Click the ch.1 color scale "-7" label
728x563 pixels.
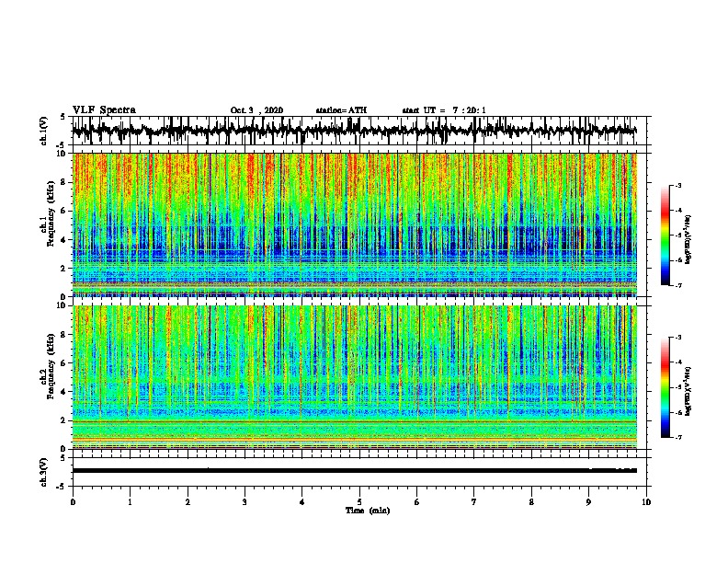pyautogui.click(x=677, y=285)
